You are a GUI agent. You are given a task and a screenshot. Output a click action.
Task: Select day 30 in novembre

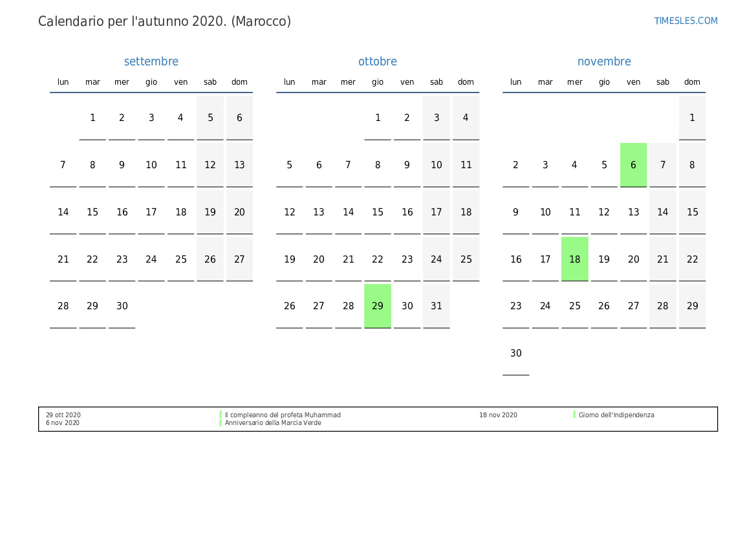pos(515,353)
